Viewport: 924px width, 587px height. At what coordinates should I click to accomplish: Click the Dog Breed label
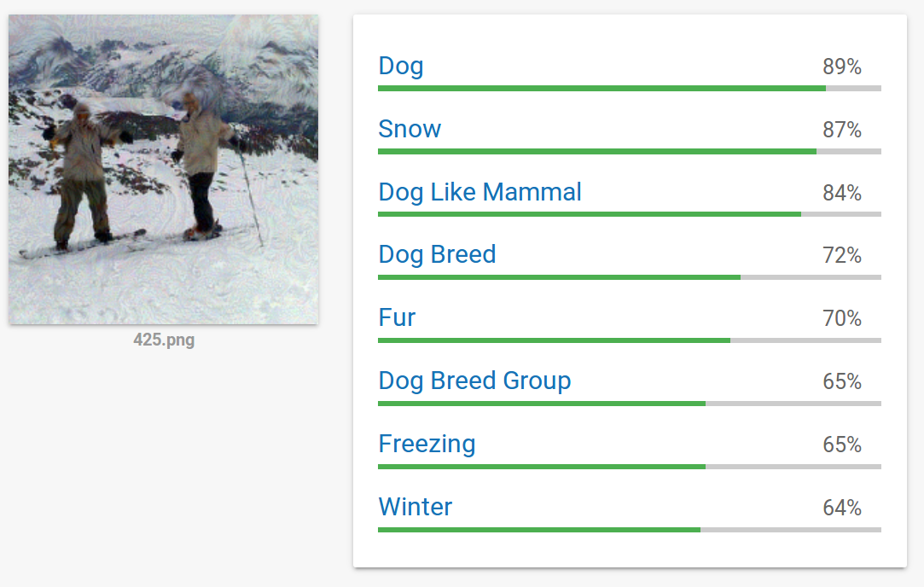437,255
